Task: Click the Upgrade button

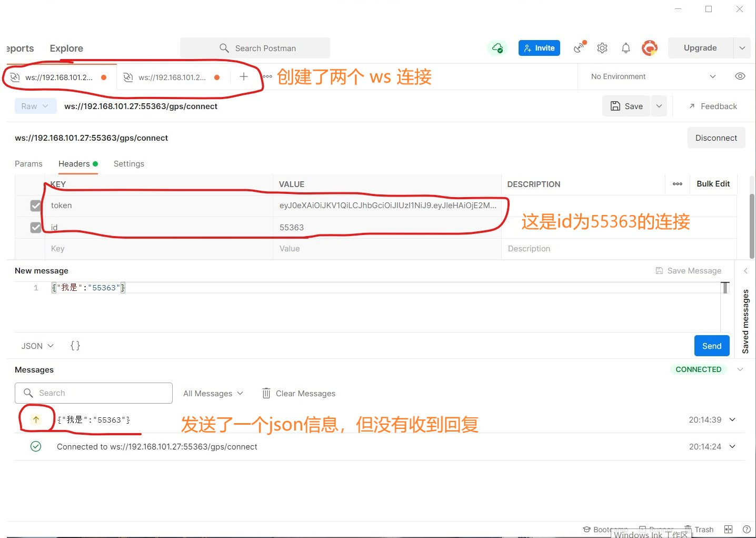Action: [x=700, y=48]
